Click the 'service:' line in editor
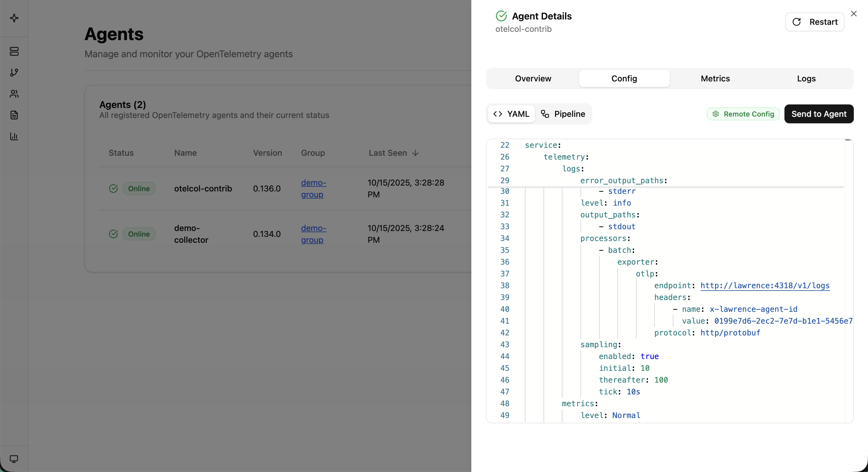868x472 pixels. tap(543, 145)
